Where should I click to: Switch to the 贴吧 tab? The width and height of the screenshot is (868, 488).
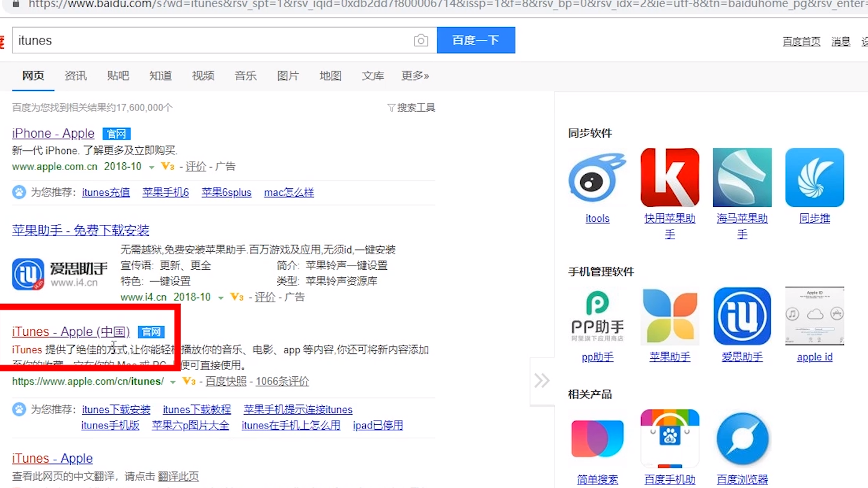tap(118, 76)
